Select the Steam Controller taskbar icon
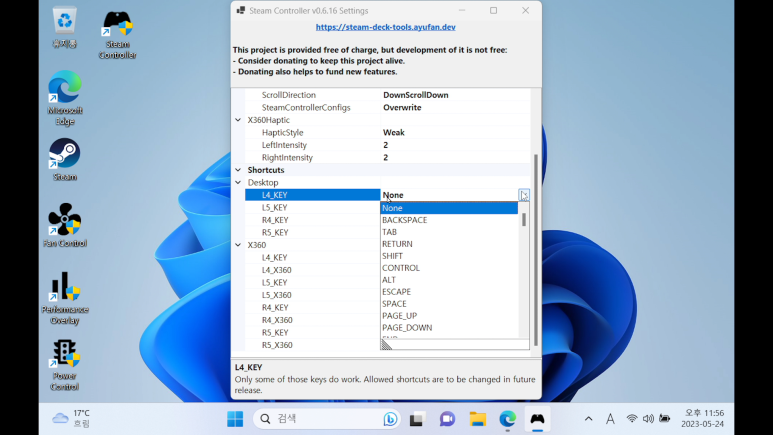The height and width of the screenshot is (435, 773). pos(537,419)
